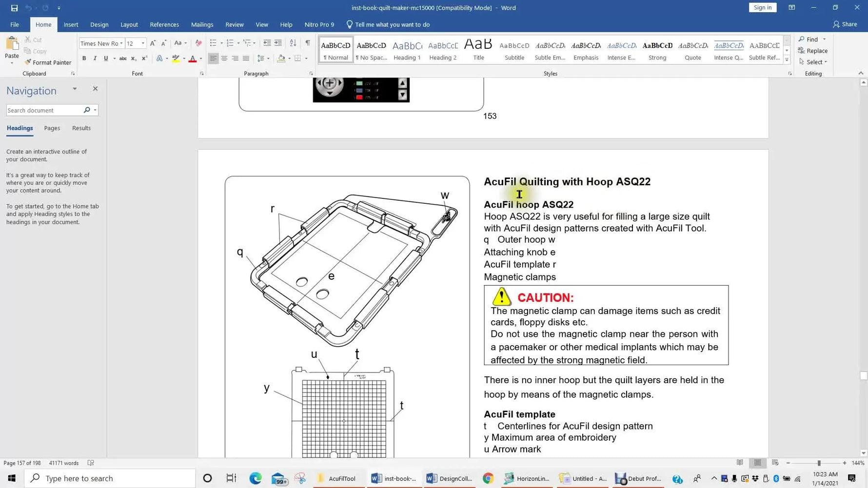Switch to Read Mode view
The width and height of the screenshot is (868, 488).
(x=740, y=463)
